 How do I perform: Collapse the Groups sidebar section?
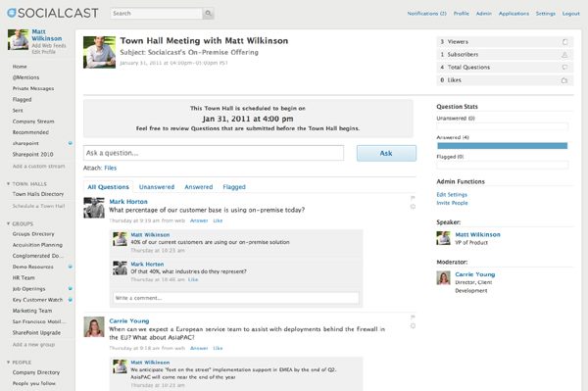8,223
